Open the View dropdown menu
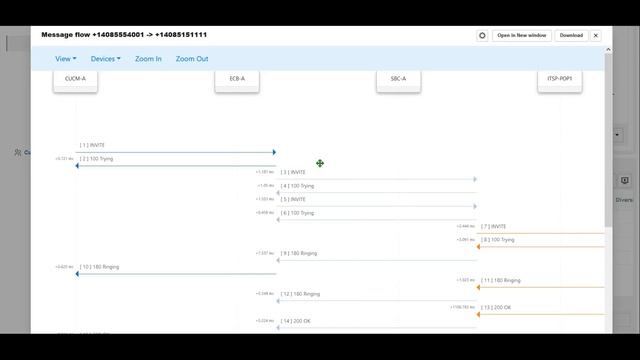The height and width of the screenshot is (360, 640). (x=66, y=59)
